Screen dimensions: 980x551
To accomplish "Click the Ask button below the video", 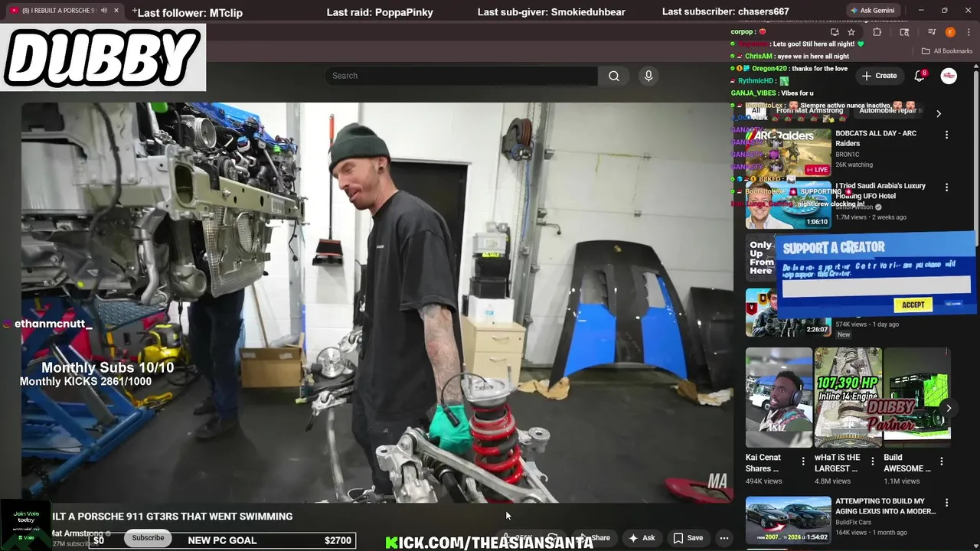I will tap(642, 538).
